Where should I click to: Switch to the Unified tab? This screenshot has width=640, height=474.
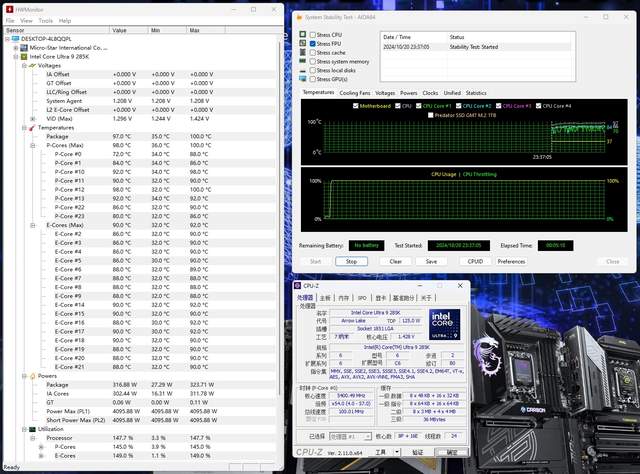tap(452, 93)
